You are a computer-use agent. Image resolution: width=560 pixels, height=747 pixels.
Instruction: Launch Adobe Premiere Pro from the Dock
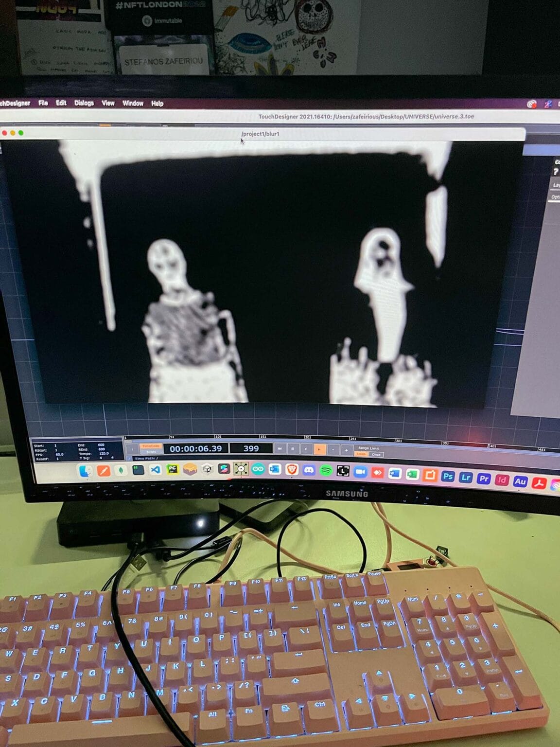(483, 478)
